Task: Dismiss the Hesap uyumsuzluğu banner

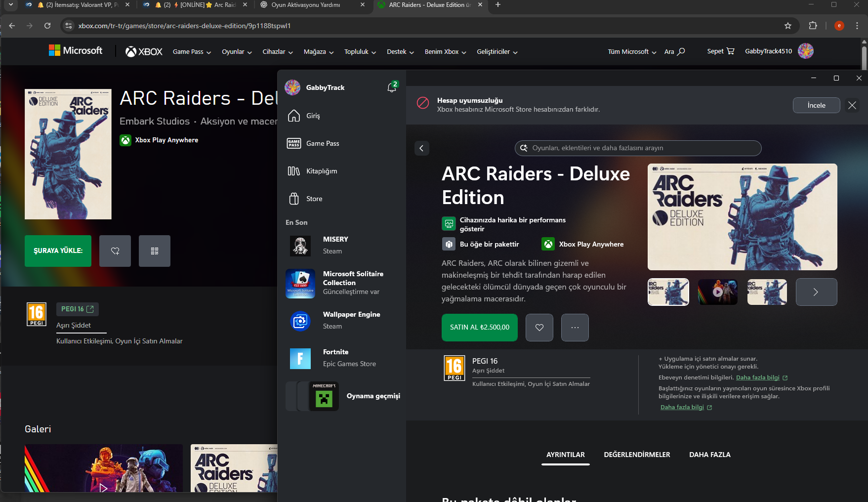Action: (852, 105)
